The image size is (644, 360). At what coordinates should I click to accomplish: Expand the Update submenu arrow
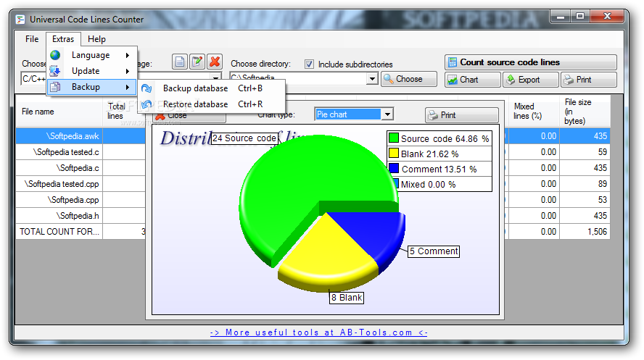(x=128, y=71)
